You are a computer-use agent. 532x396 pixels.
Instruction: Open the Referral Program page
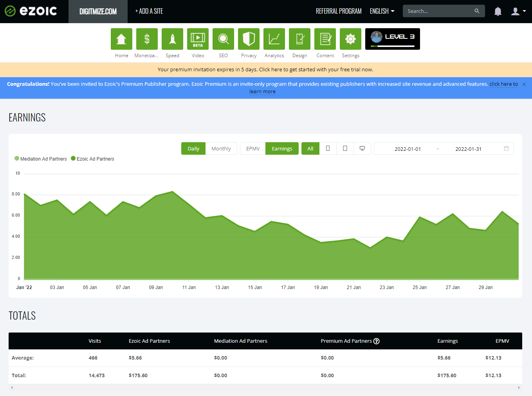[x=339, y=11]
